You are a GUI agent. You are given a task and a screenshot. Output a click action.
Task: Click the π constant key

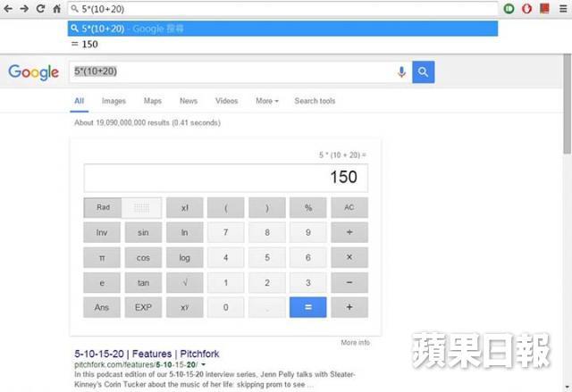tap(102, 257)
